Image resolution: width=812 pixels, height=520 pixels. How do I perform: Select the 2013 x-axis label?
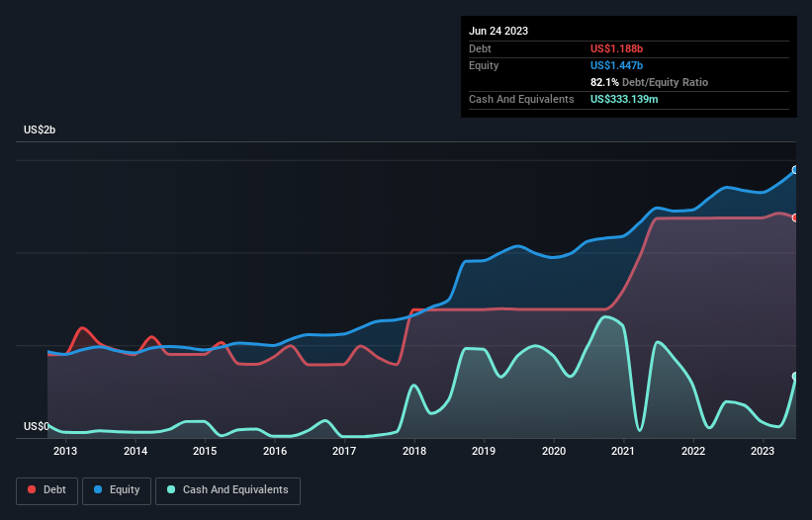65,452
